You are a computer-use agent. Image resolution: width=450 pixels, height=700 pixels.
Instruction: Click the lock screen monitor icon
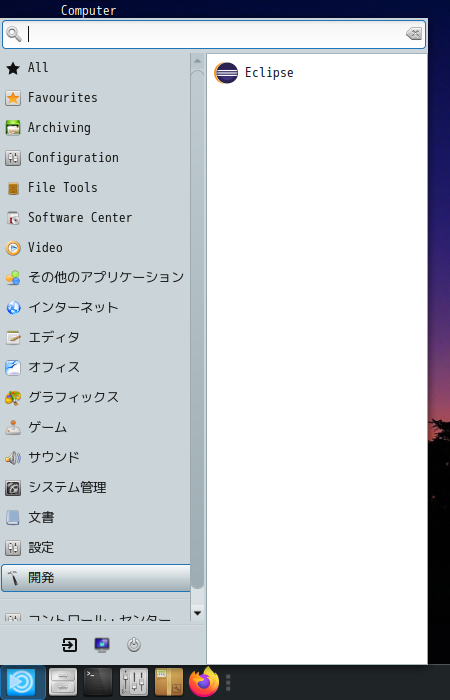coord(102,645)
